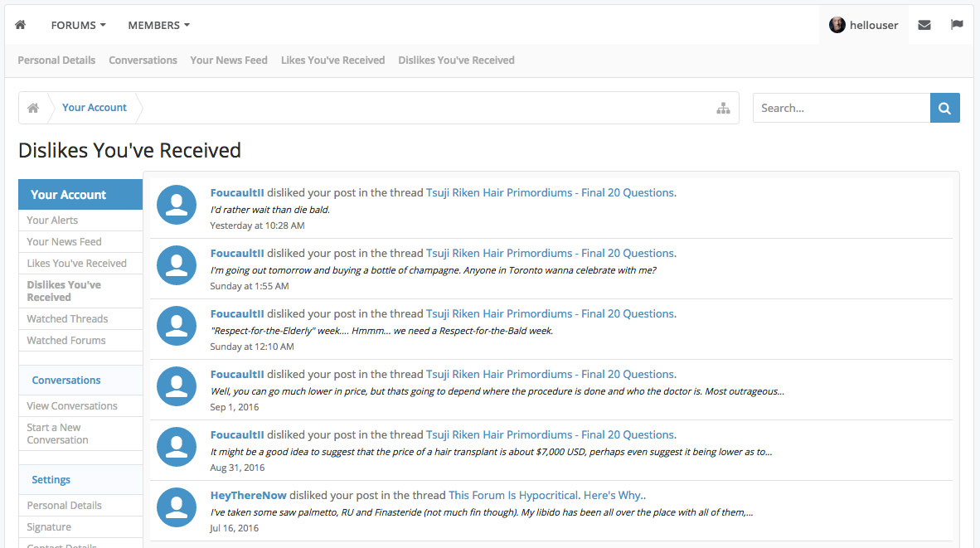Open This Forum Is Hypocritical thread link
Image resolution: width=980 pixels, height=548 pixels.
pyautogui.click(x=546, y=495)
